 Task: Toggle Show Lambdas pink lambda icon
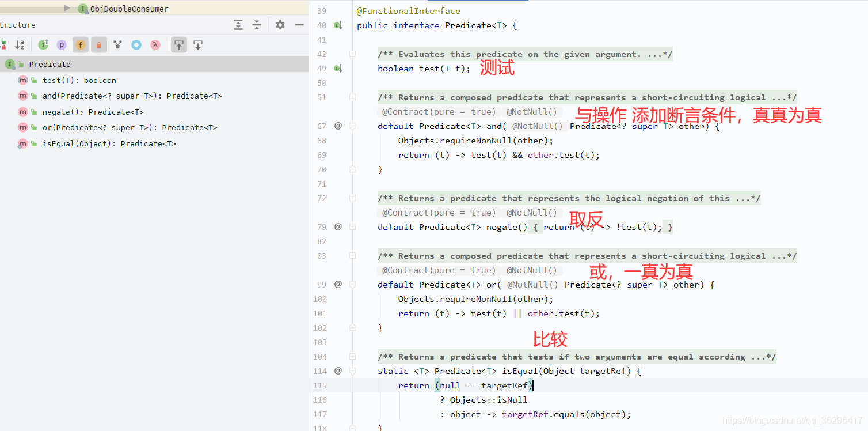point(155,44)
